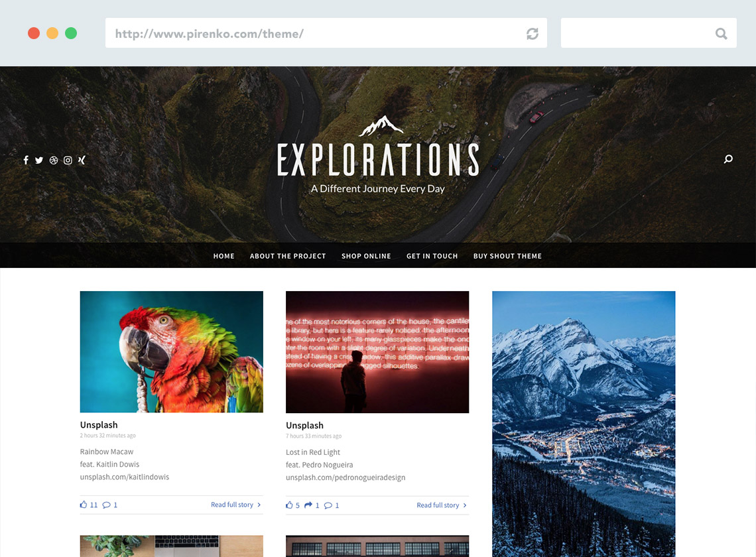
Task: Focus the browser URL address field
Action: (326, 33)
